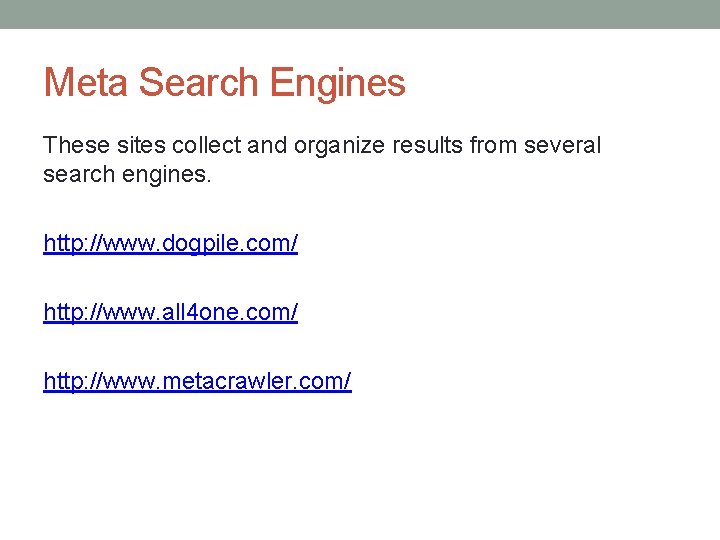This screenshot has height=540, width=720.
Task: Click the word 'results' in the paragraph
Action: (431, 146)
